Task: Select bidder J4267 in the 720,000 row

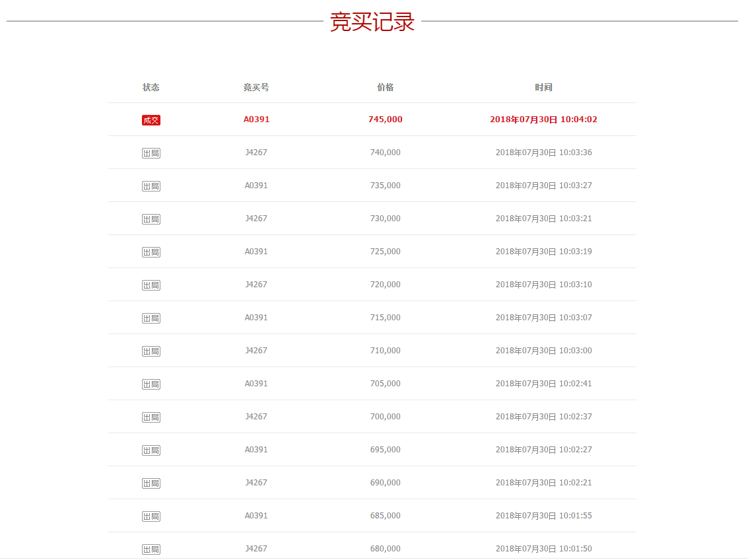Action: 256,285
